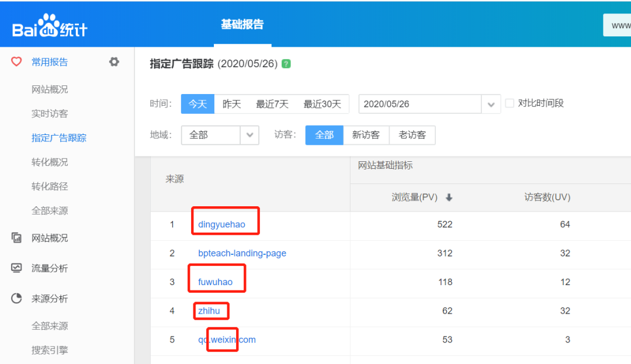Select 新访客 visitor filter
This screenshot has height=364, width=631.
[x=366, y=135]
